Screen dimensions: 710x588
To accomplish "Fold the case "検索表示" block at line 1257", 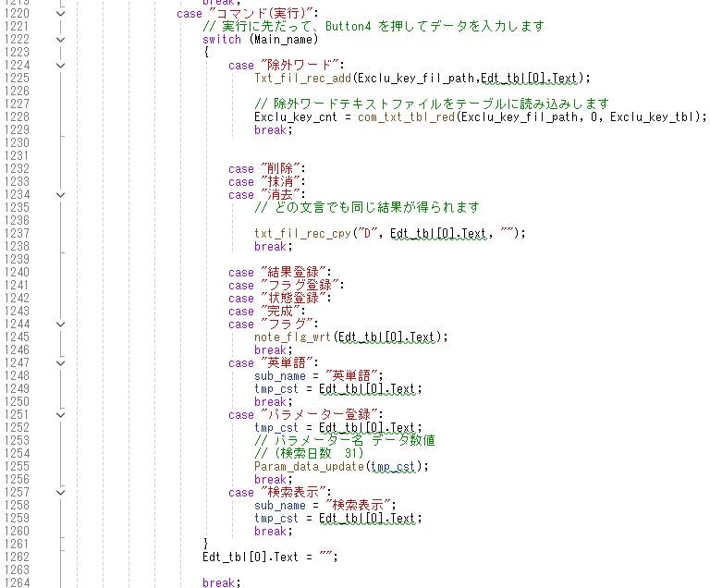I will click(61, 493).
